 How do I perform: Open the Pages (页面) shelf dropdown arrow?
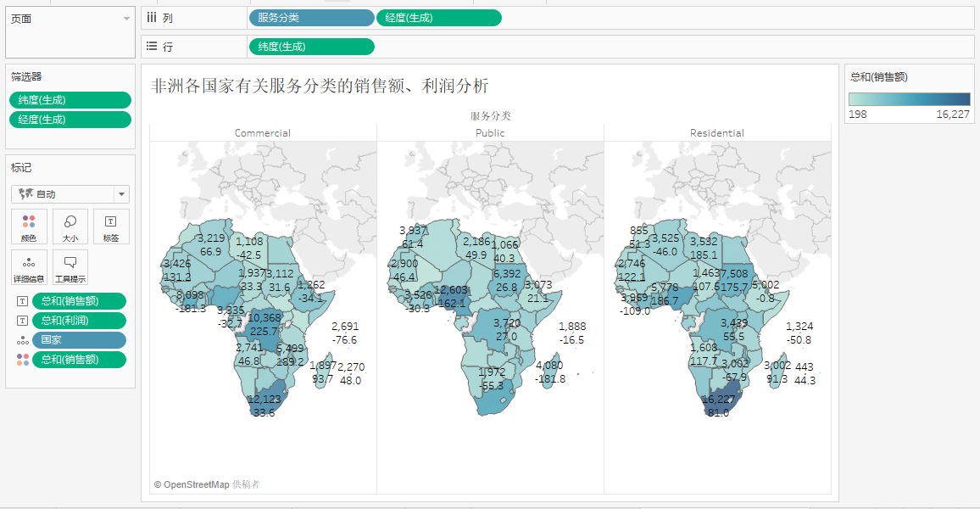tap(126, 19)
